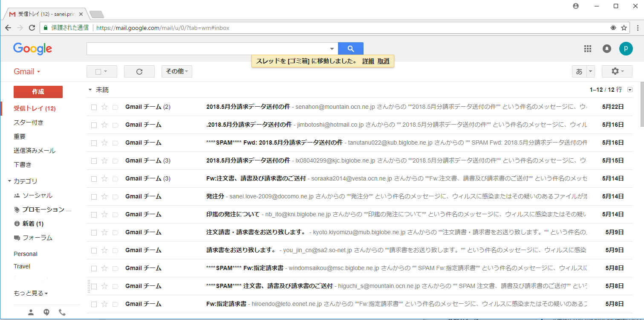Open Google notifications bell icon
Screen dimensions: 644x320
(607, 49)
